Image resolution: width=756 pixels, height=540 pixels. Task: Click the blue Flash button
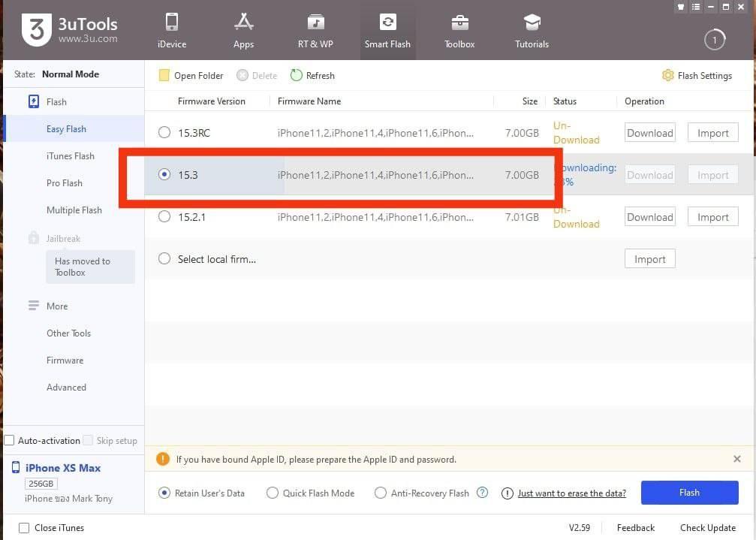click(x=689, y=492)
